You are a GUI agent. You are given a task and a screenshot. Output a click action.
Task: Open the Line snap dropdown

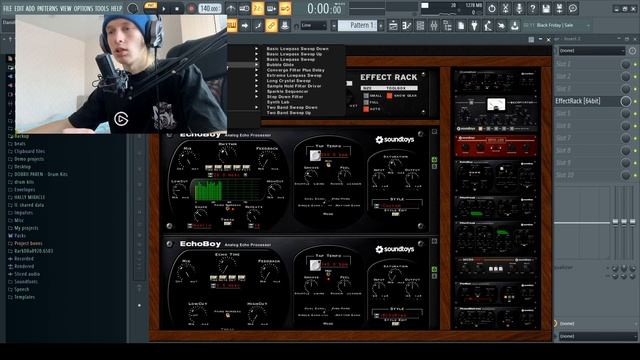pyautogui.click(x=313, y=25)
